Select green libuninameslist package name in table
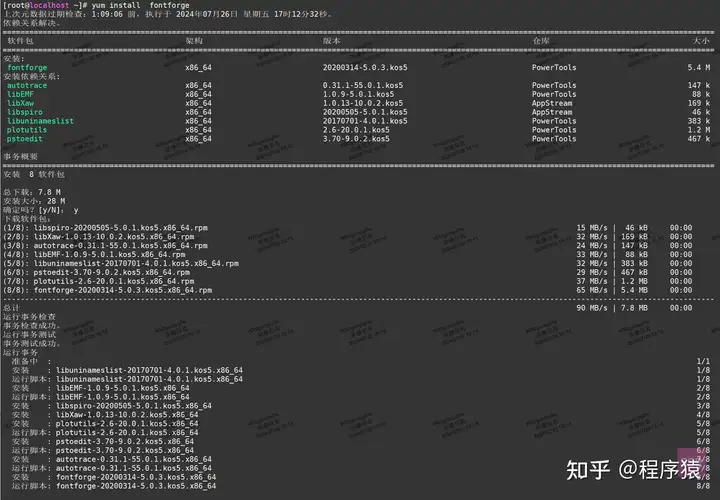Viewport: 720px width, 500px height. coord(40,121)
